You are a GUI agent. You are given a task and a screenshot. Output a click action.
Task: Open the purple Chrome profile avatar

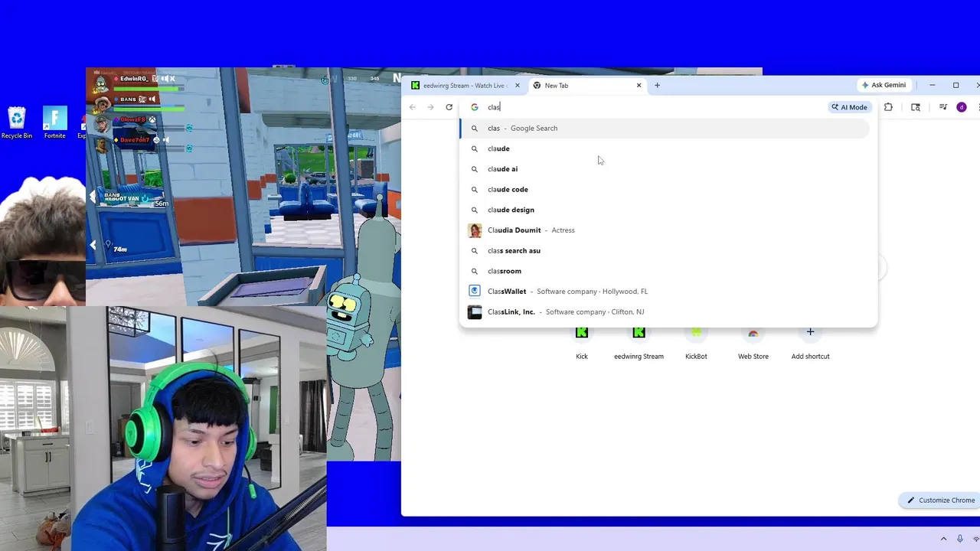click(x=962, y=107)
